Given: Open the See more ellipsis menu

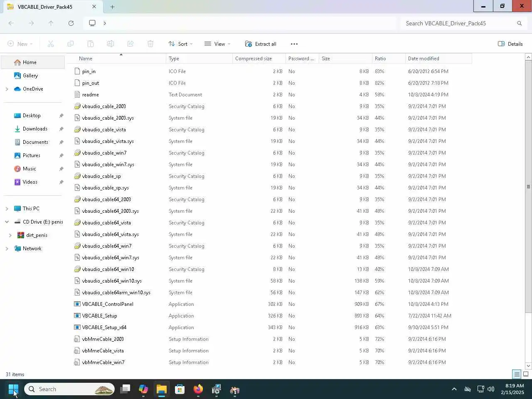Looking at the screenshot, I should click(x=294, y=44).
